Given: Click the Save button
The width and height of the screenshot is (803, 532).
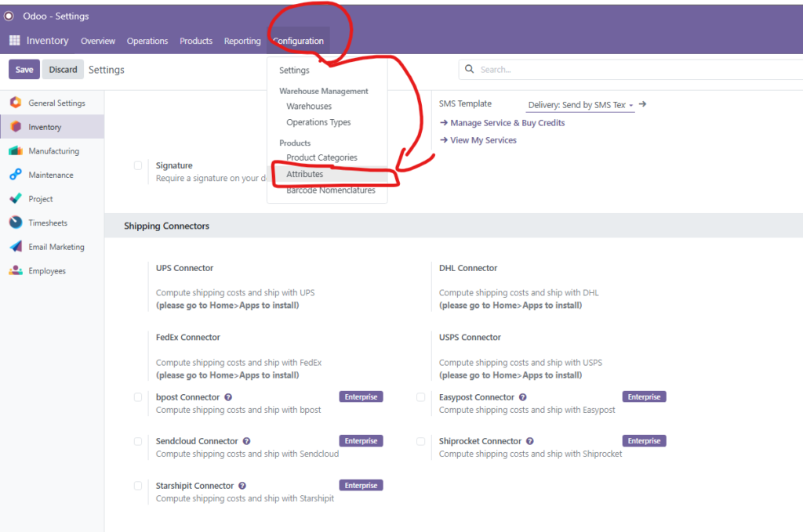Looking at the screenshot, I should click(24, 69).
